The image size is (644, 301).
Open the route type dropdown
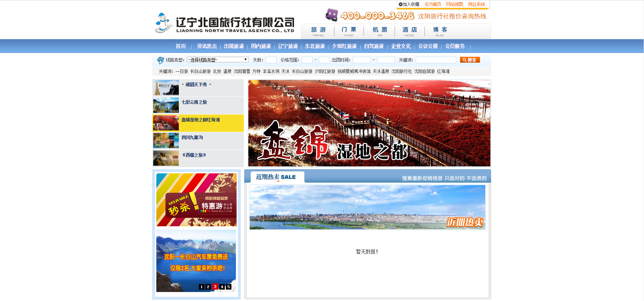(x=218, y=60)
